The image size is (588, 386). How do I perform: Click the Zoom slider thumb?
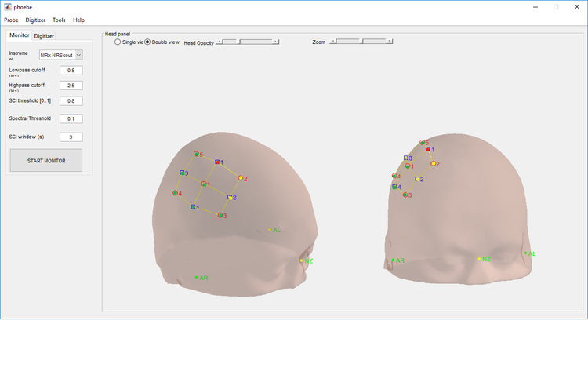(x=361, y=42)
